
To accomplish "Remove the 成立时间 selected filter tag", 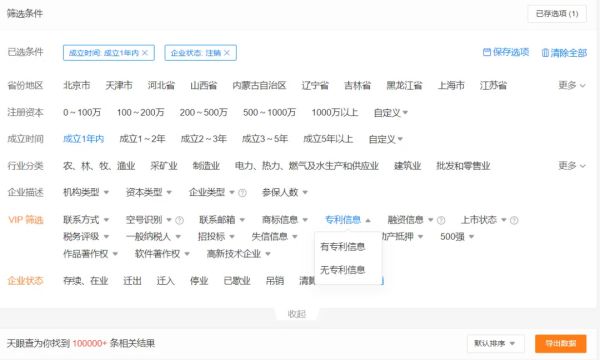I will (145, 53).
